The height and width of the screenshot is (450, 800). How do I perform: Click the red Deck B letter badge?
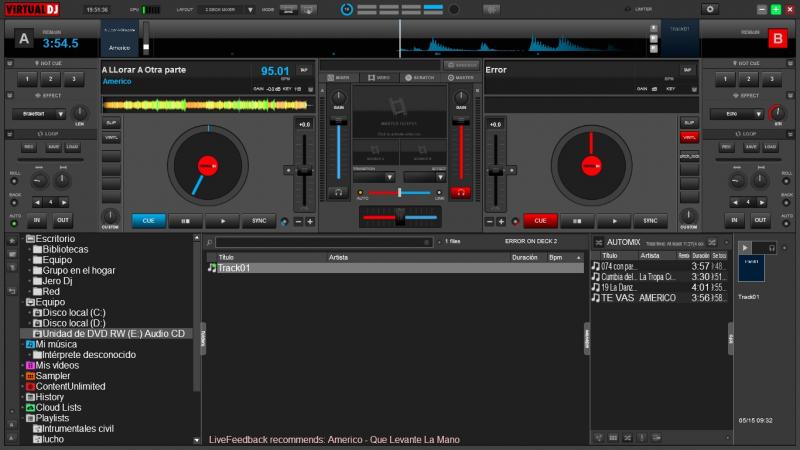778,39
